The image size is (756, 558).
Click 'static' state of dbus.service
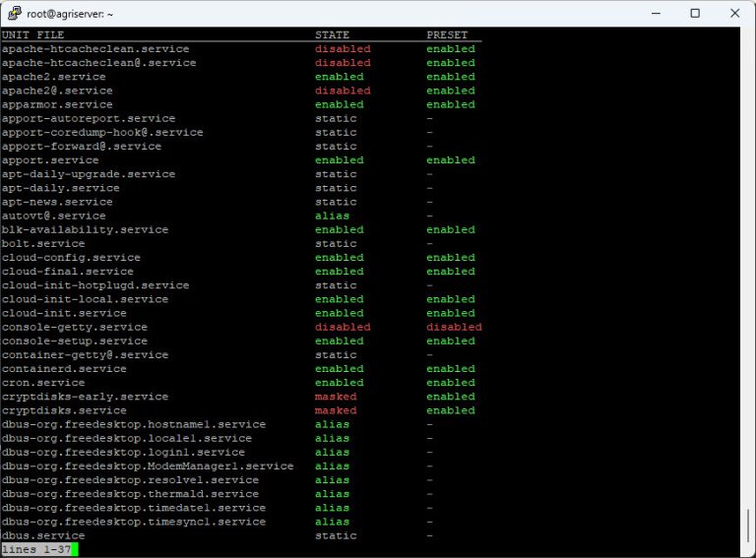click(336, 535)
